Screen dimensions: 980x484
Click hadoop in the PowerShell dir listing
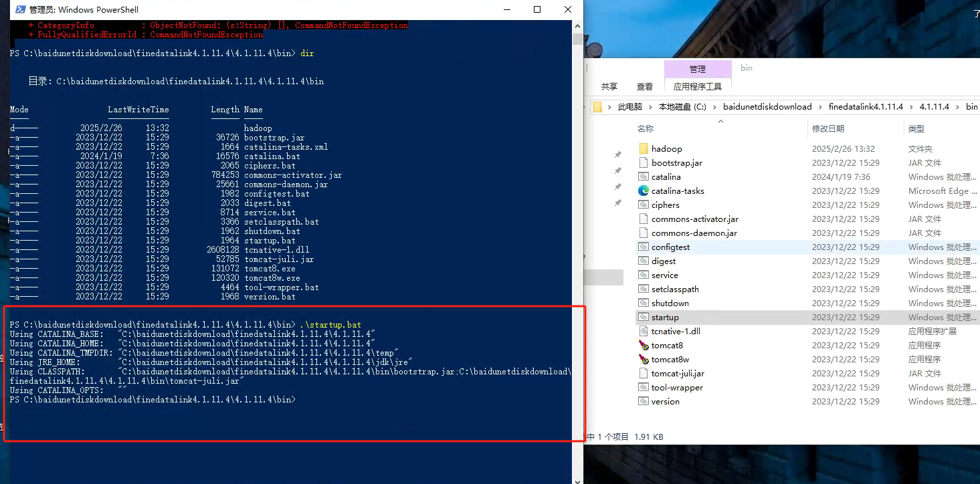pos(258,128)
